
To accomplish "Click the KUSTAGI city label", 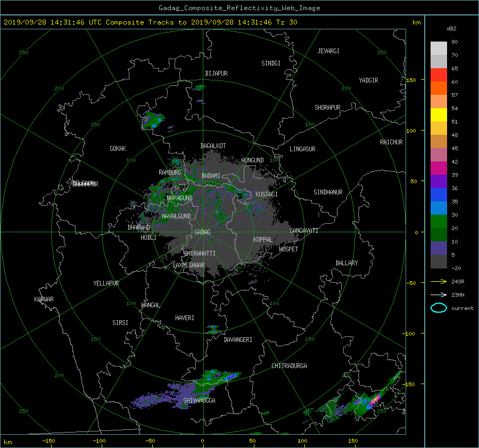I will click(267, 194).
